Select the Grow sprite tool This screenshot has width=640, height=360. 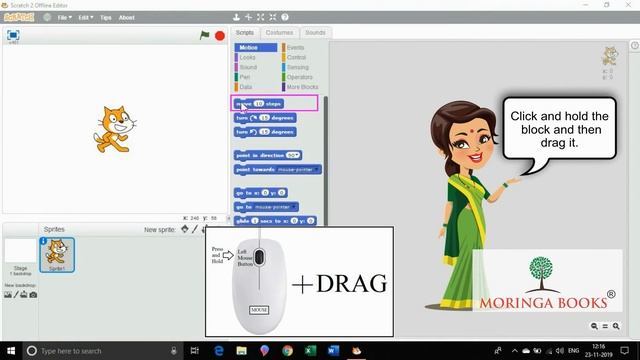click(x=260, y=17)
